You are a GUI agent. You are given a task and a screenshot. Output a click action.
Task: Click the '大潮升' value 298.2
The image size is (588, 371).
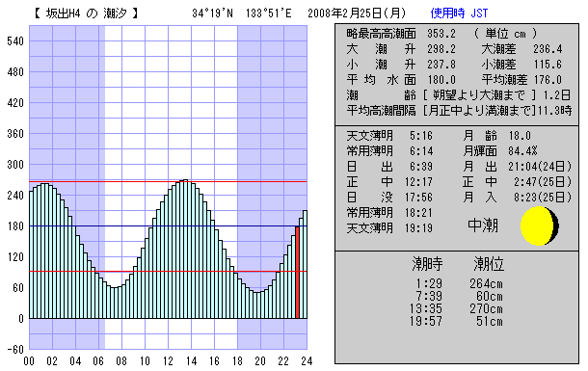pyautogui.click(x=441, y=49)
